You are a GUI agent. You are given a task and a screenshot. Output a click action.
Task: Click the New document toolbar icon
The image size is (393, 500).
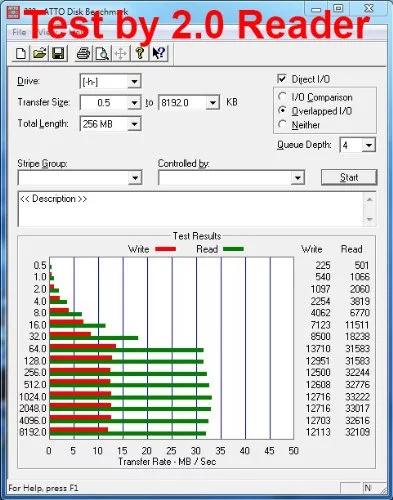21,53
